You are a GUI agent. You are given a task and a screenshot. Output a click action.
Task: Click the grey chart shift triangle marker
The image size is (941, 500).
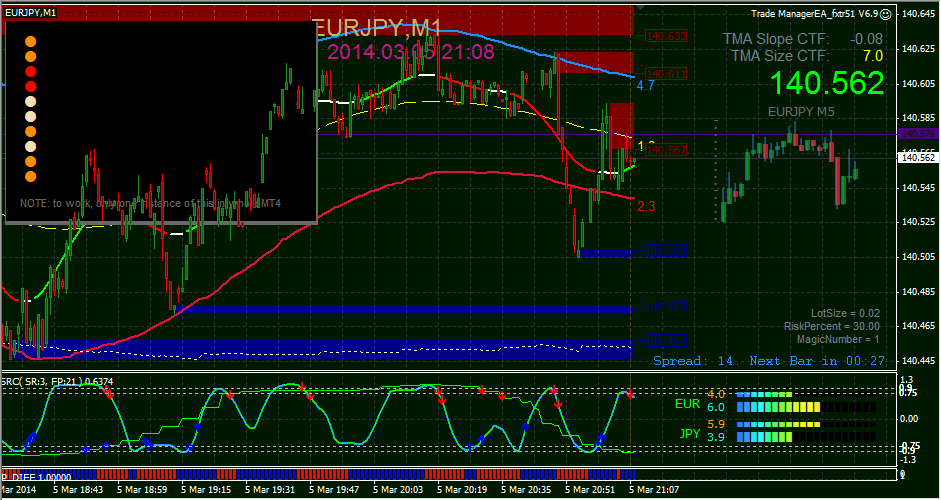pyautogui.click(x=641, y=7)
